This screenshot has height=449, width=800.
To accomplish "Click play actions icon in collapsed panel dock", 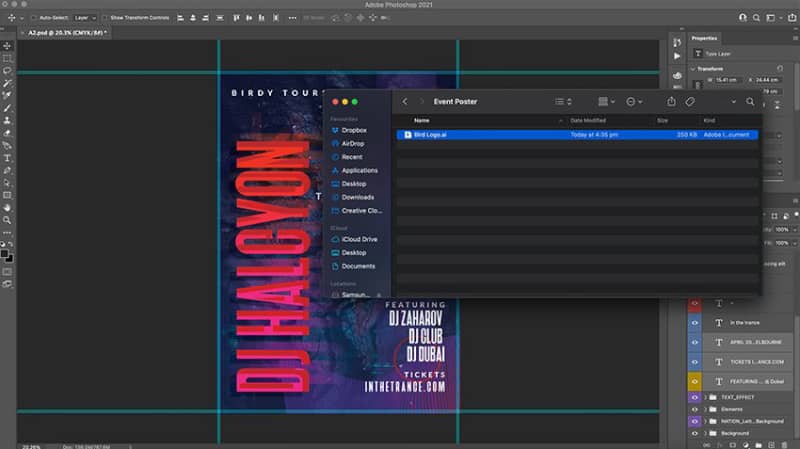I will pos(677,56).
